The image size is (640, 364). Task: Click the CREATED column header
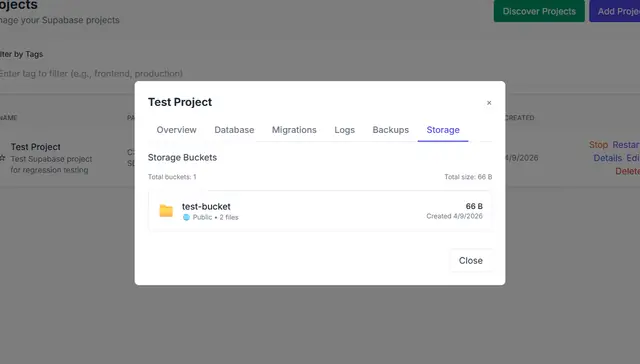(x=519, y=118)
